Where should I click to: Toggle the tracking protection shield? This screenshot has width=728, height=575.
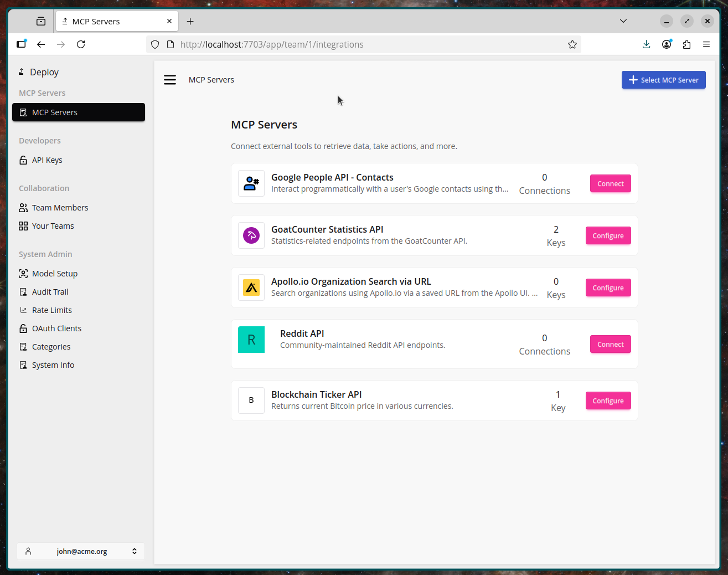pos(154,44)
